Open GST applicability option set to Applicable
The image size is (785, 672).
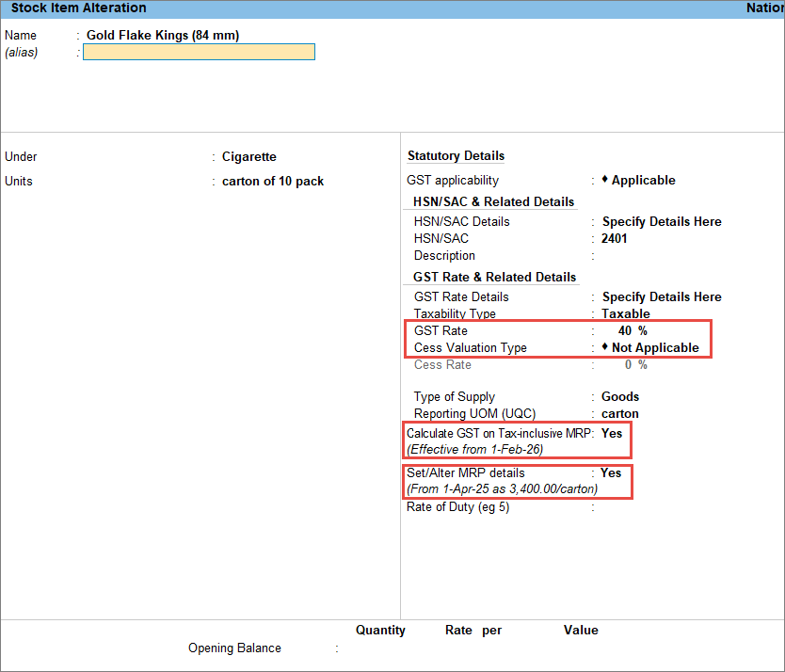tap(643, 181)
